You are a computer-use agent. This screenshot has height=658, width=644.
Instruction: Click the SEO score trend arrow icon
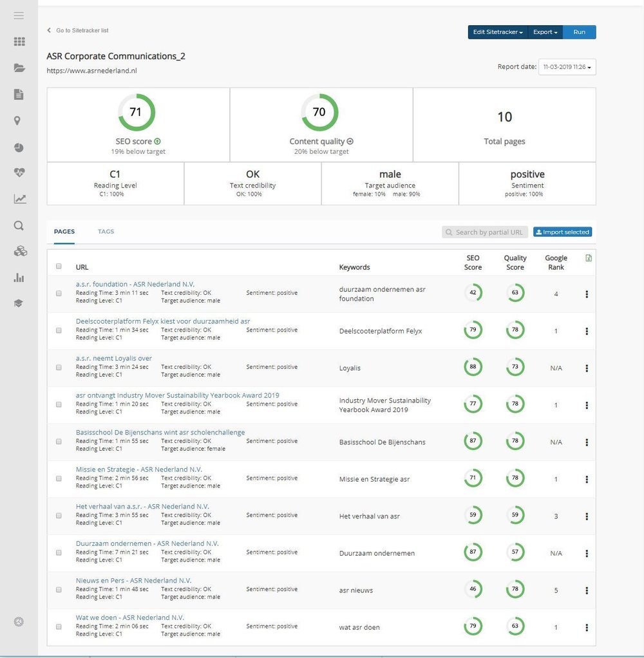157,142
